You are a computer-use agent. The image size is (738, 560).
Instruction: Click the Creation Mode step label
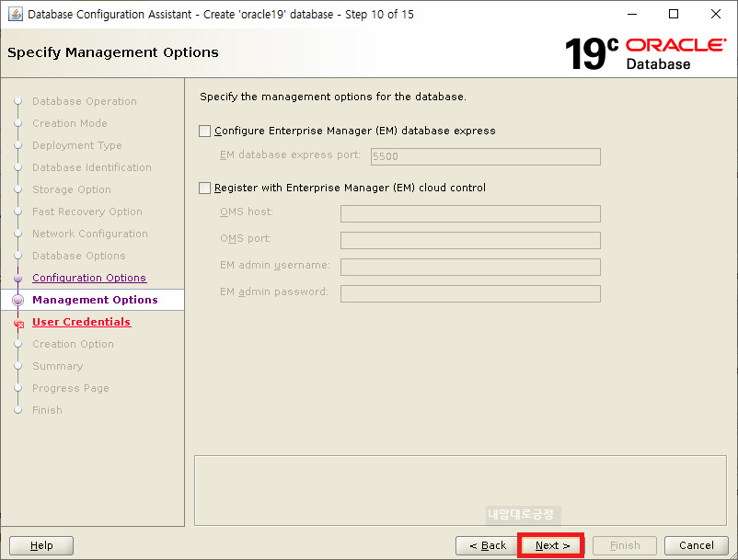pos(70,123)
